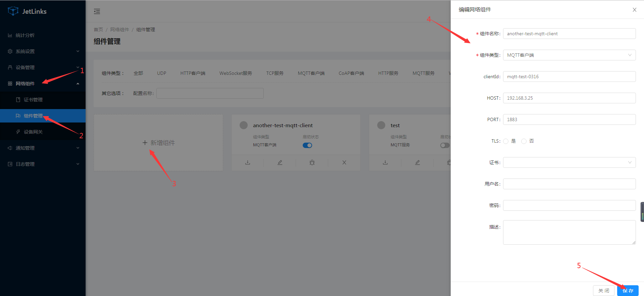The image size is (644, 296).
Task: Expand 系统设置 in the sidebar
Action: pyautogui.click(x=43, y=51)
